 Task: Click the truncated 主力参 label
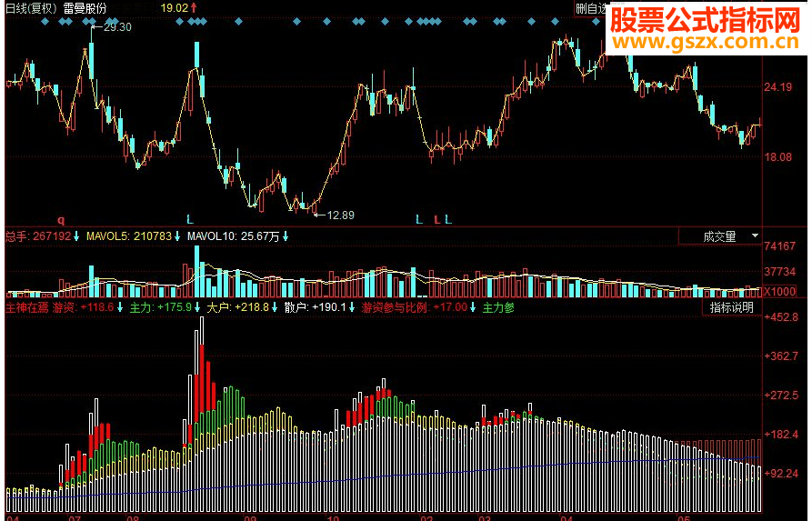[x=498, y=307]
